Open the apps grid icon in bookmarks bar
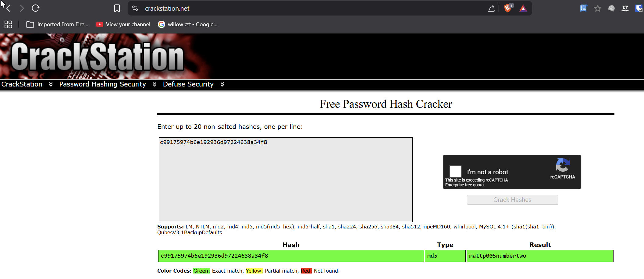This screenshot has height=279, width=644. [8, 24]
